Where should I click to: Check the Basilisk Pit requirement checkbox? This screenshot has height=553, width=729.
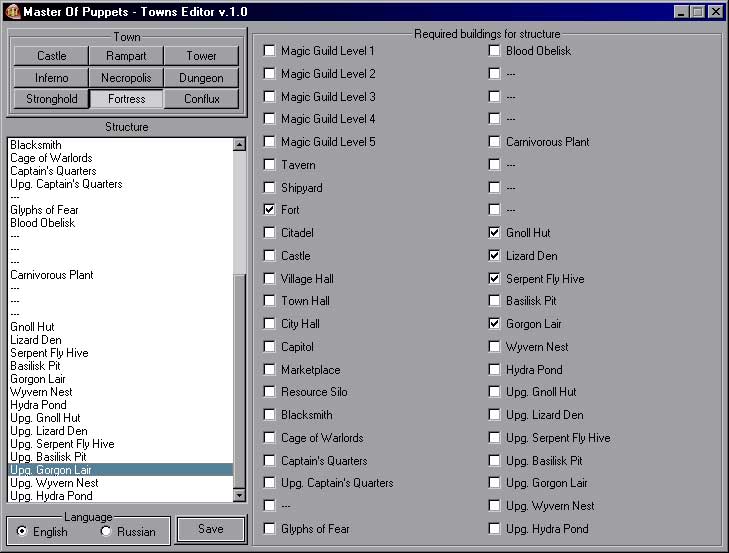(494, 300)
